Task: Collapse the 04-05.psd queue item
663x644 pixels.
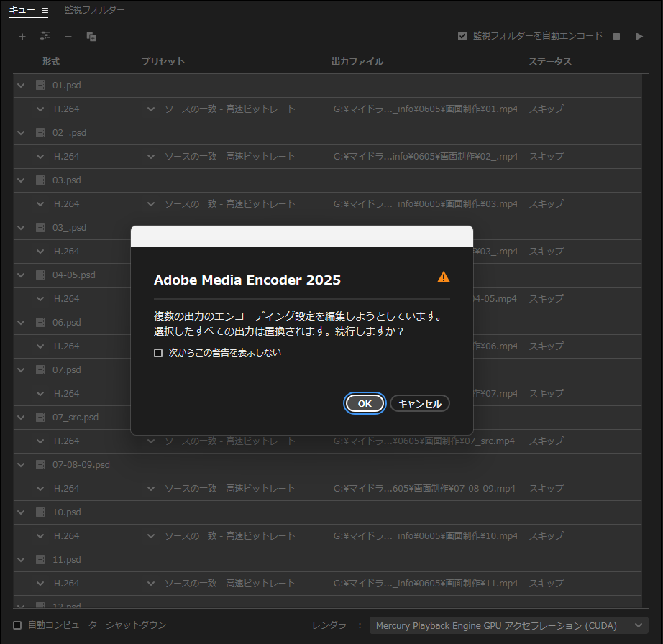Action: [x=21, y=275]
